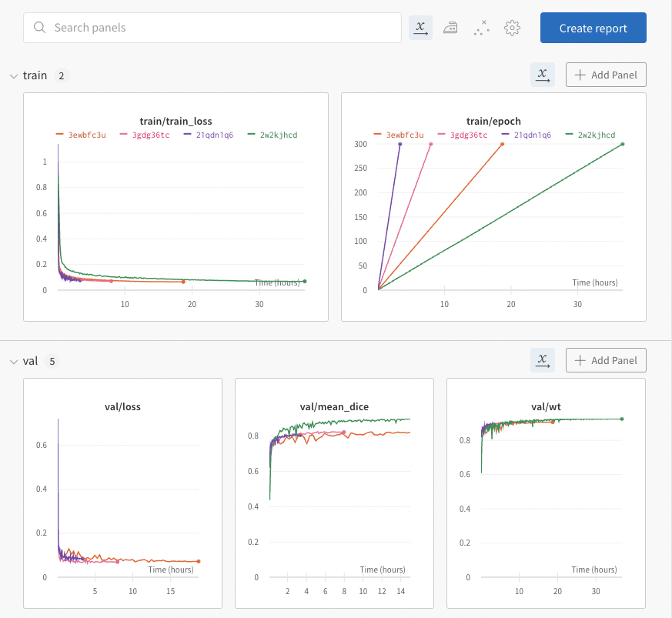Click the Create report button

(593, 28)
